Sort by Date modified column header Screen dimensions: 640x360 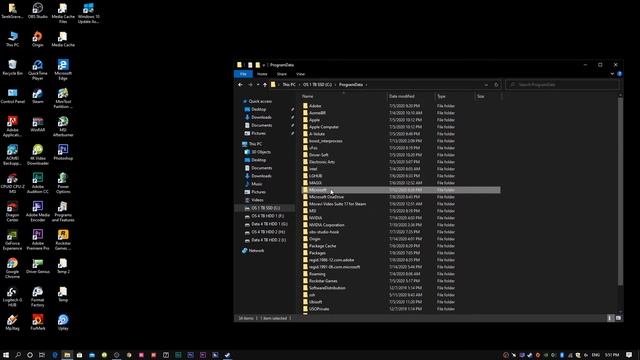[x=411, y=96]
